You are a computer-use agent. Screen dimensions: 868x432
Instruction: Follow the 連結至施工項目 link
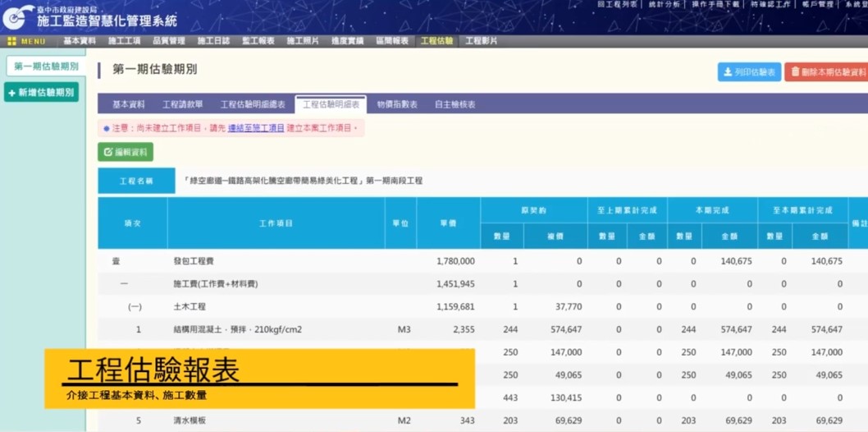(256, 128)
